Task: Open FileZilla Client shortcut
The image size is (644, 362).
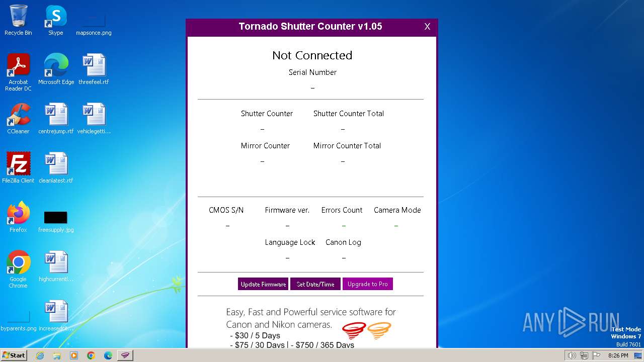Action: tap(18, 168)
